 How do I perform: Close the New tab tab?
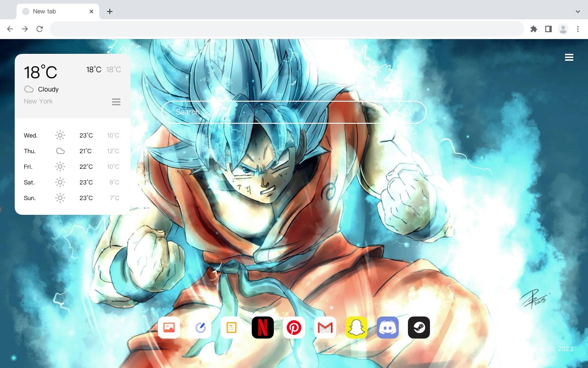coord(91,11)
